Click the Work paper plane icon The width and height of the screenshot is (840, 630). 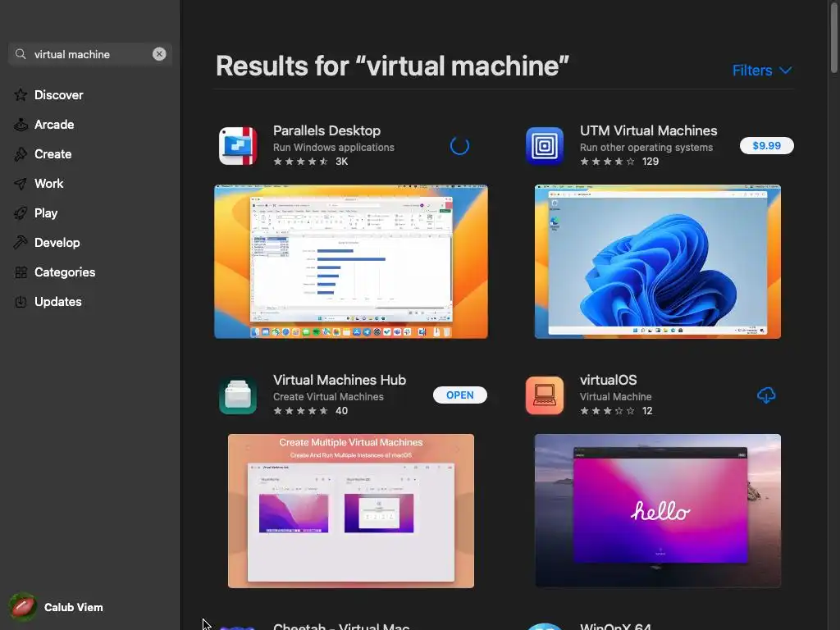tap(21, 183)
